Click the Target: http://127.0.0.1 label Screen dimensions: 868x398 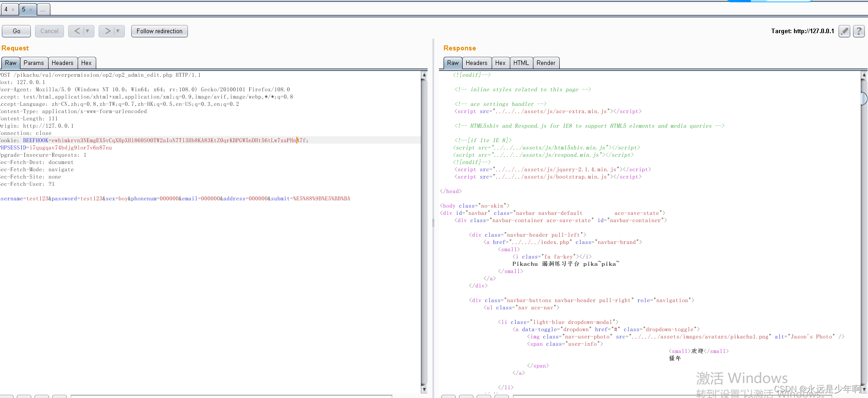(x=803, y=31)
